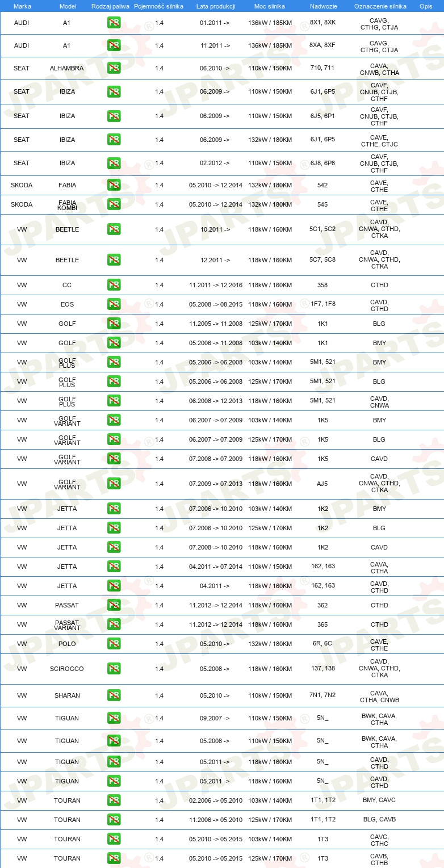Click fuel icon in Audi A1 8XA, 8XF row
This screenshot has height=868, width=444.
114,45
